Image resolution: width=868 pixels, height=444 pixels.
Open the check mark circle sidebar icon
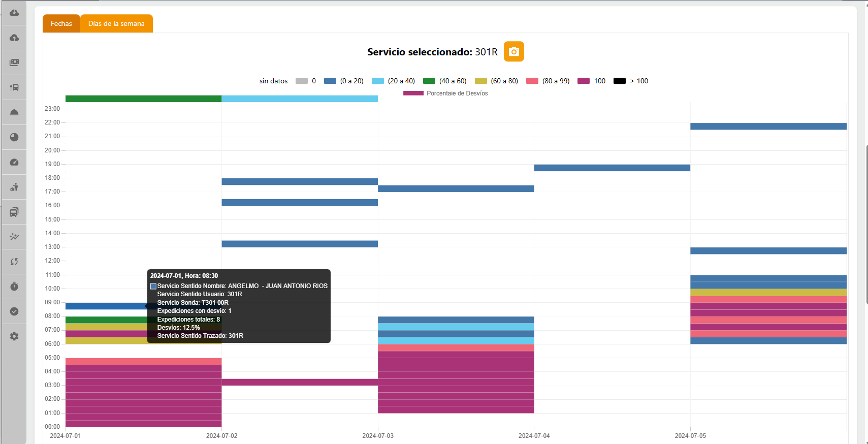pos(14,311)
